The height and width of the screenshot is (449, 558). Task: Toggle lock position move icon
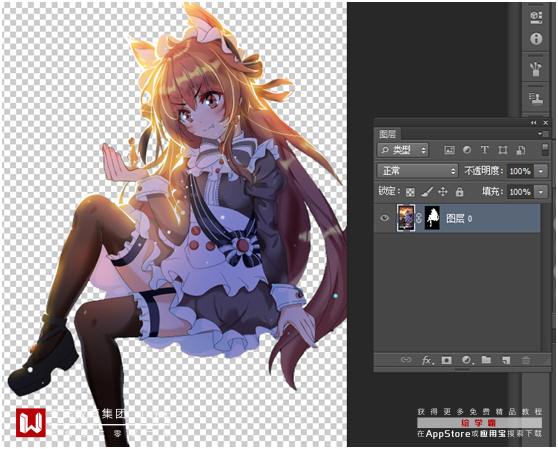tap(443, 192)
